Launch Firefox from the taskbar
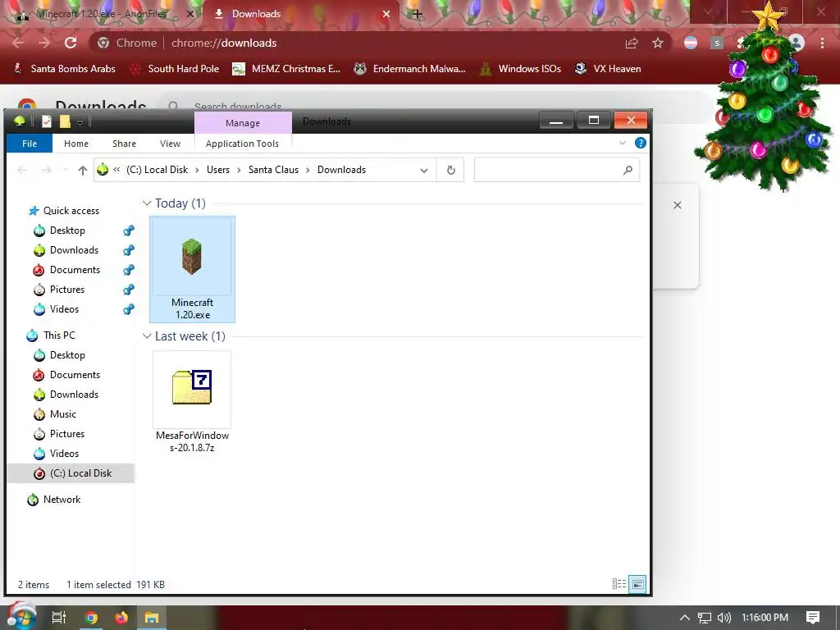 [121, 618]
